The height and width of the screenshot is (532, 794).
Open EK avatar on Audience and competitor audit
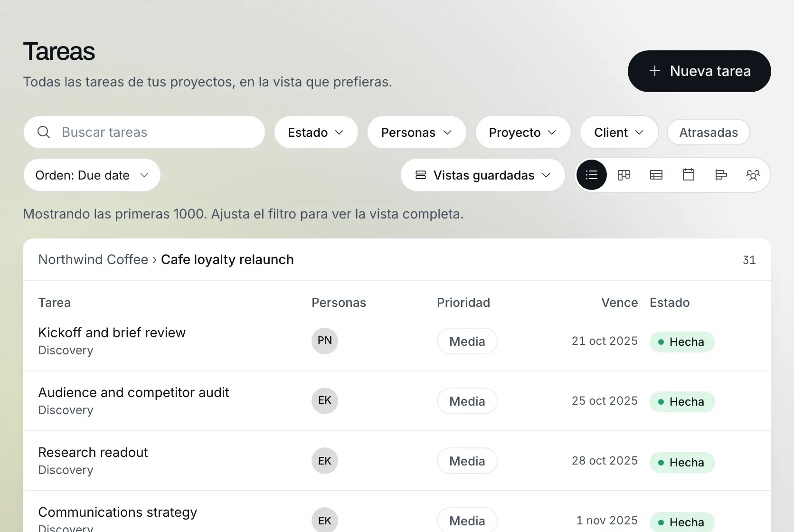(x=325, y=400)
